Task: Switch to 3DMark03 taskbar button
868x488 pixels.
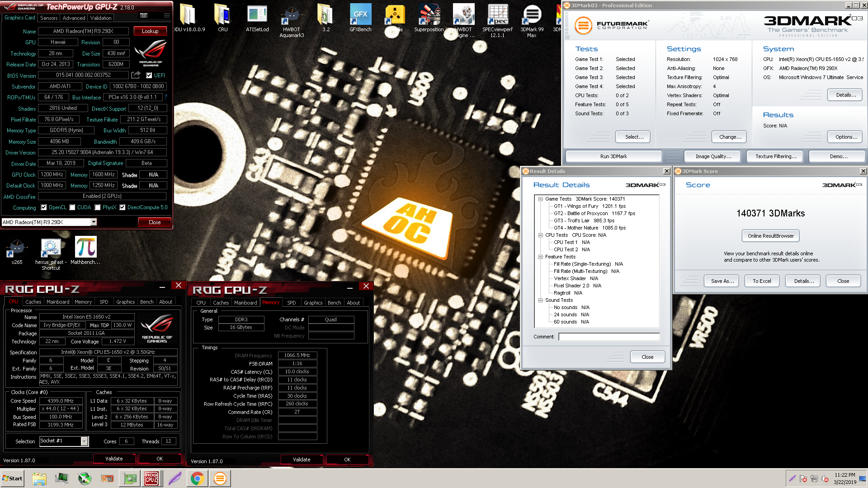Action: click(220, 479)
